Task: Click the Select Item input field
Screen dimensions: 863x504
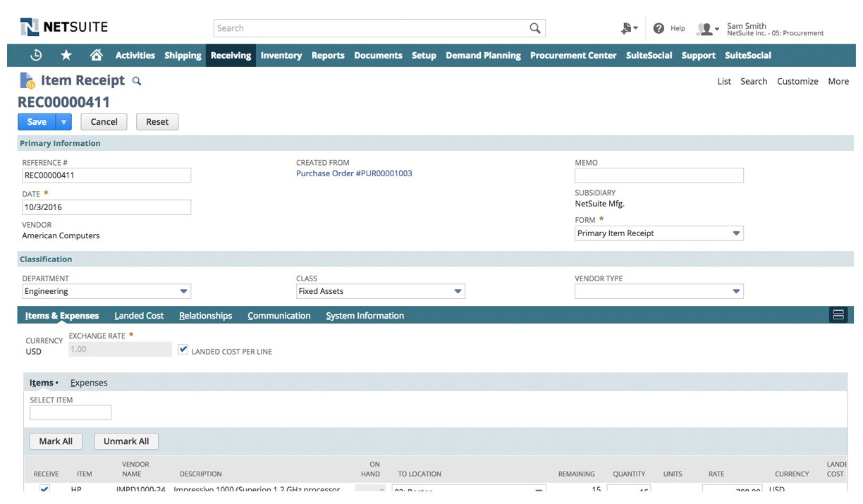Action: 71,413
